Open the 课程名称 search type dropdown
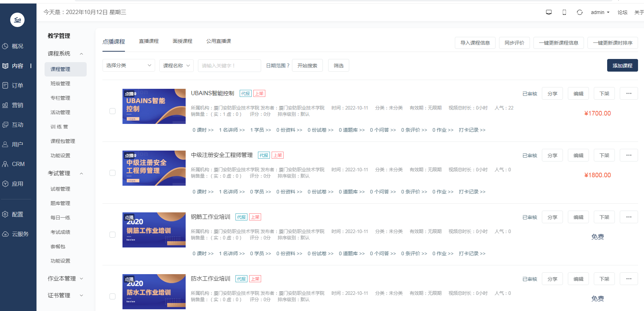The width and height of the screenshot is (644, 311). pyautogui.click(x=176, y=66)
